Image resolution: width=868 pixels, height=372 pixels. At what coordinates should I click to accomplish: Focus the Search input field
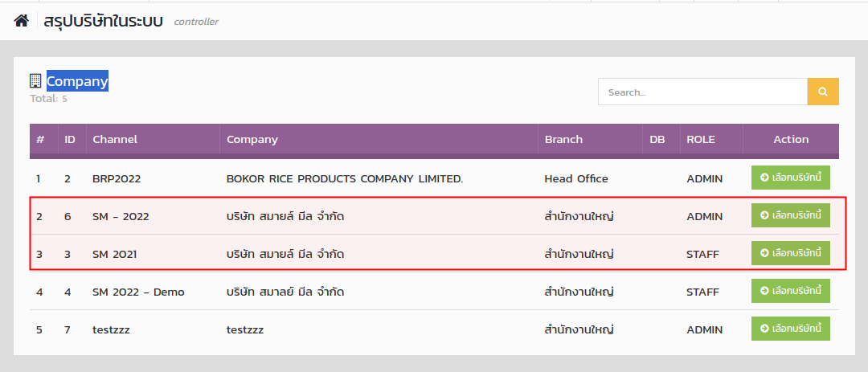point(702,92)
